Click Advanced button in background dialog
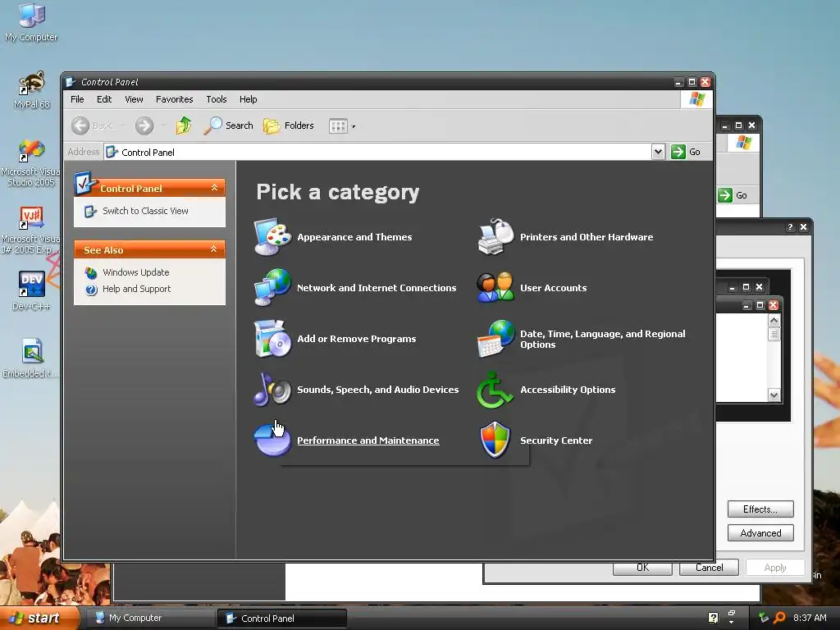The height and width of the screenshot is (630, 840). 760,533
